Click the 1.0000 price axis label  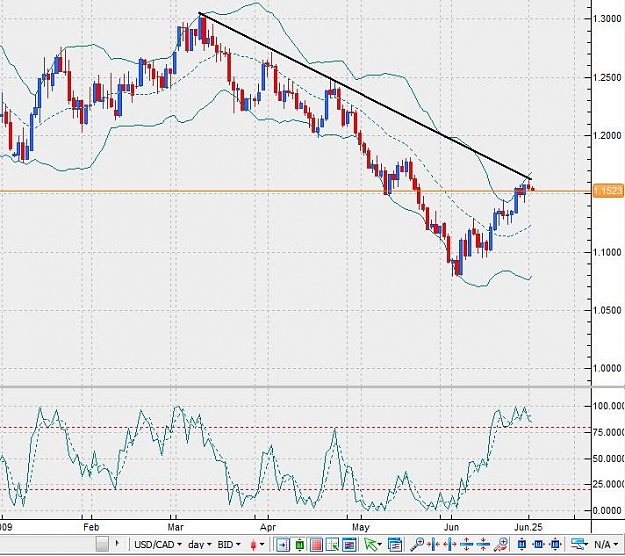pos(607,369)
